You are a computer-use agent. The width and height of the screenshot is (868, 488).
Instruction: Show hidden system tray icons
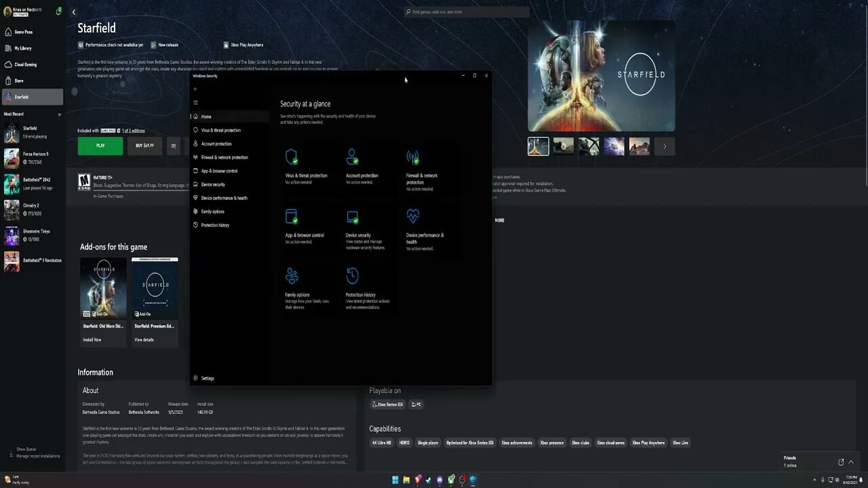coord(815,480)
